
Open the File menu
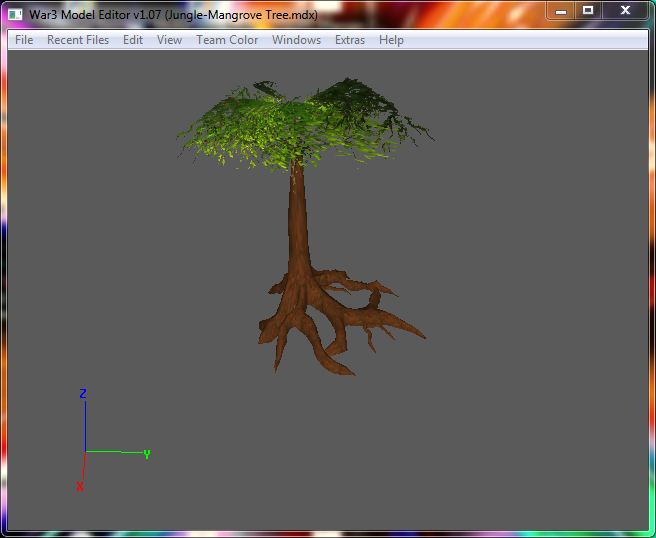[x=24, y=40]
